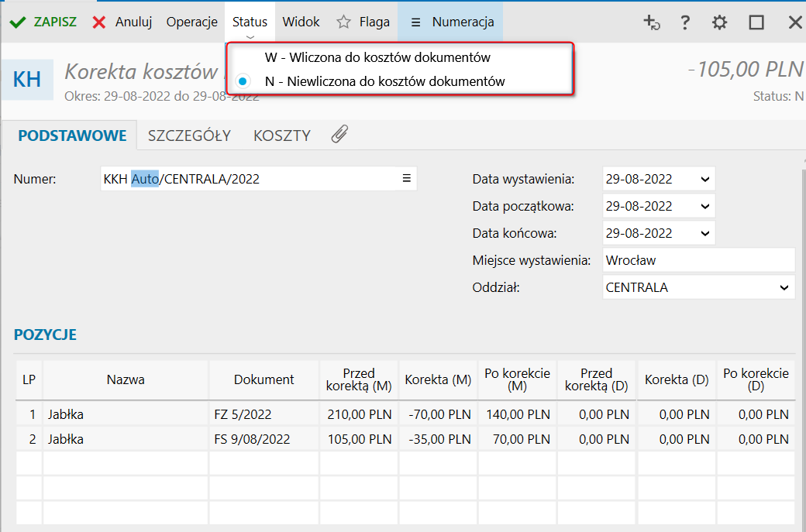Click the Po korekcie (D) column header
This screenshot has width=806, height=532.
tap(756, 379)
